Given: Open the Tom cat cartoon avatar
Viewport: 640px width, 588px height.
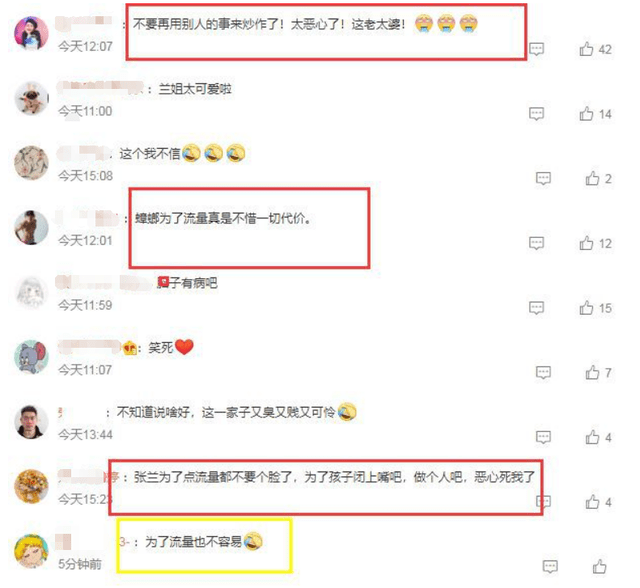Looking at the screenshot, I should (31, 357).
